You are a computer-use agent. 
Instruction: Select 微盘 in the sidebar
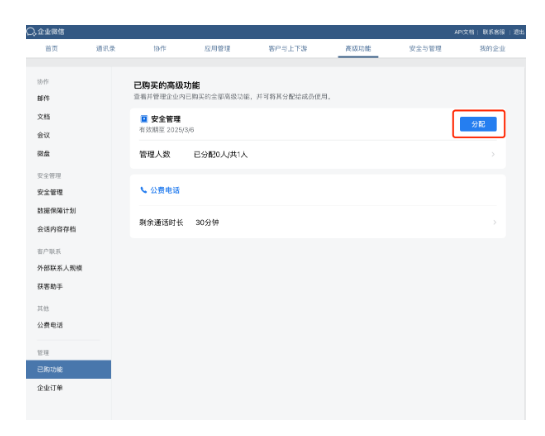pyautogui.click(x=43, y=153)
